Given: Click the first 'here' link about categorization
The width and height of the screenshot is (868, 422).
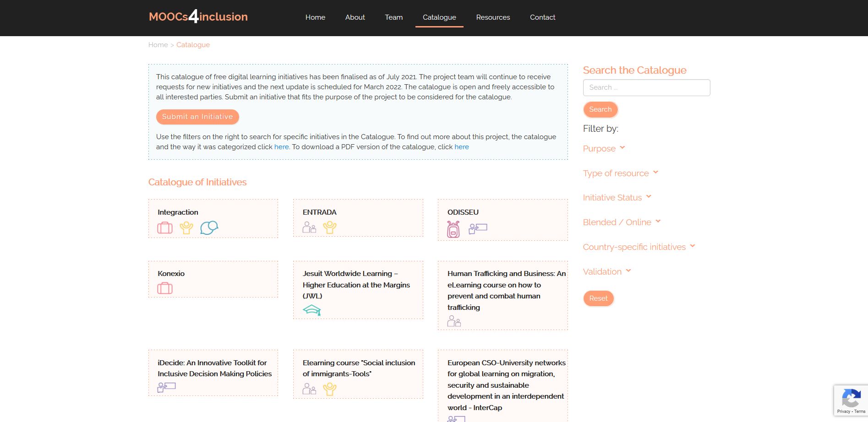Looking at the screenshot, I should click(281, 147).
